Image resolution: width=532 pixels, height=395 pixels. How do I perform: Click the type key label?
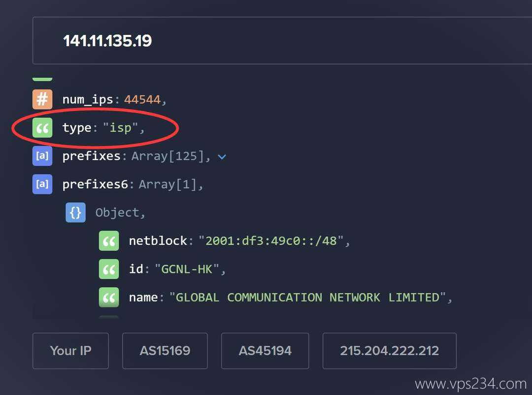(77, 128)
